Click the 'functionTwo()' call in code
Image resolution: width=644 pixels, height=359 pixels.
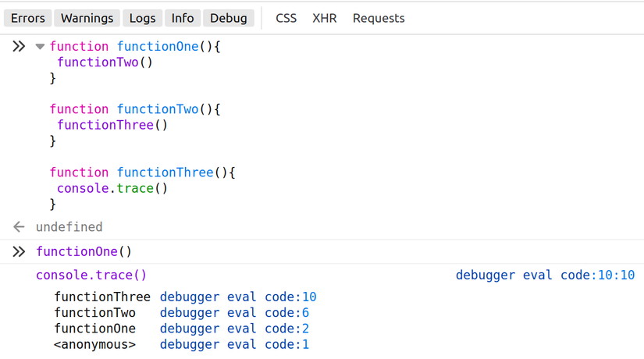coord(105,62)
